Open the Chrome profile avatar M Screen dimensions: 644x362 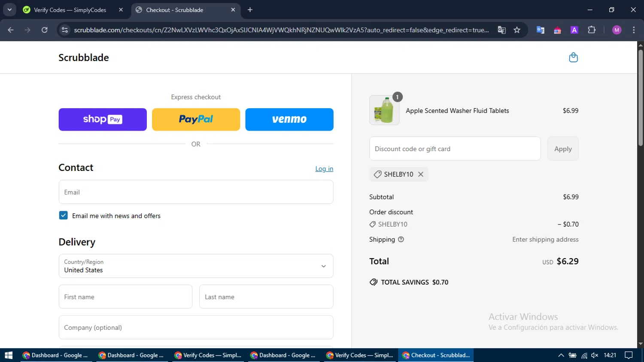617,30
